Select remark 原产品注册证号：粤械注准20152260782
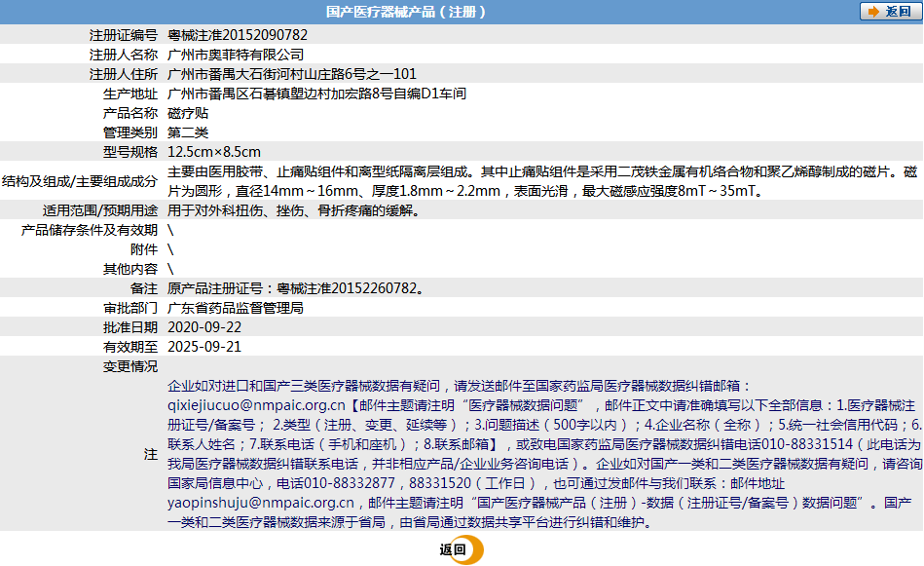 pyautogui.click(x=296, y=287)
